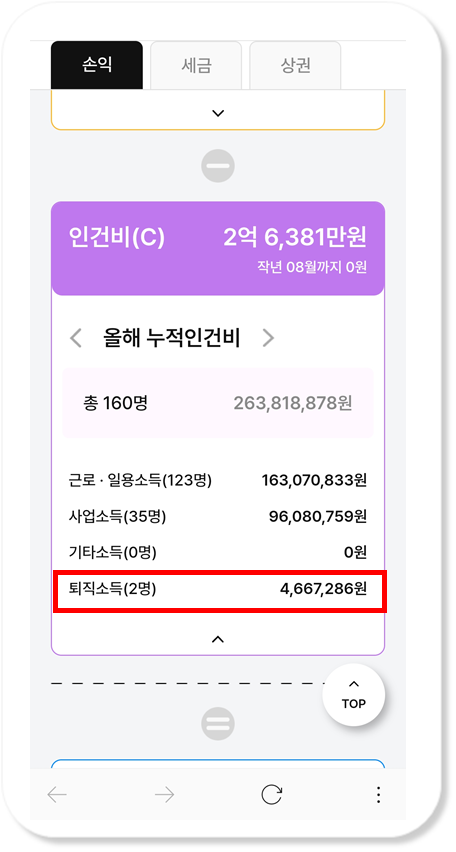Screen dimensions: 456x852
Task: Open the browser three-dot menu
Action: [x=378, y=795]
